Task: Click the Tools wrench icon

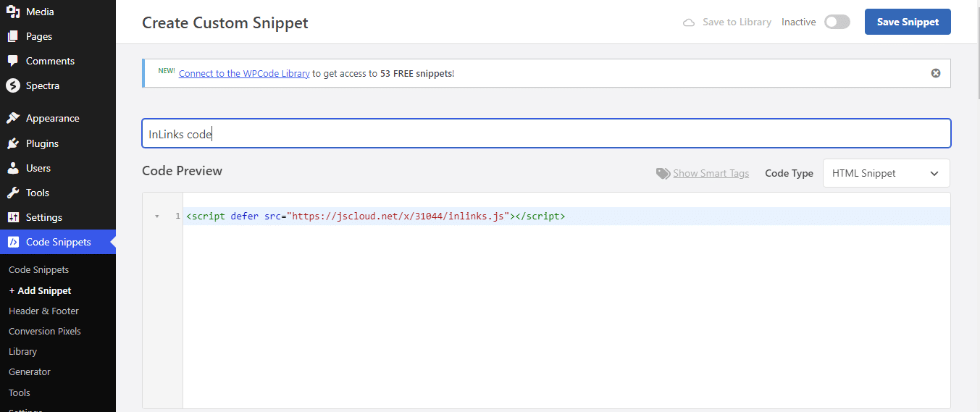Action: pyautogui.click(x=13, y=193)
